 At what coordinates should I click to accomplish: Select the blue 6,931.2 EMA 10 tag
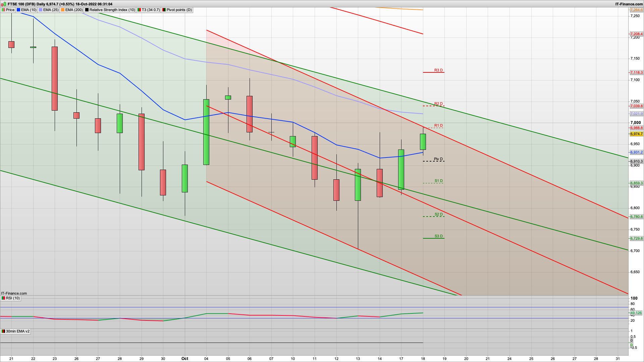636,153
